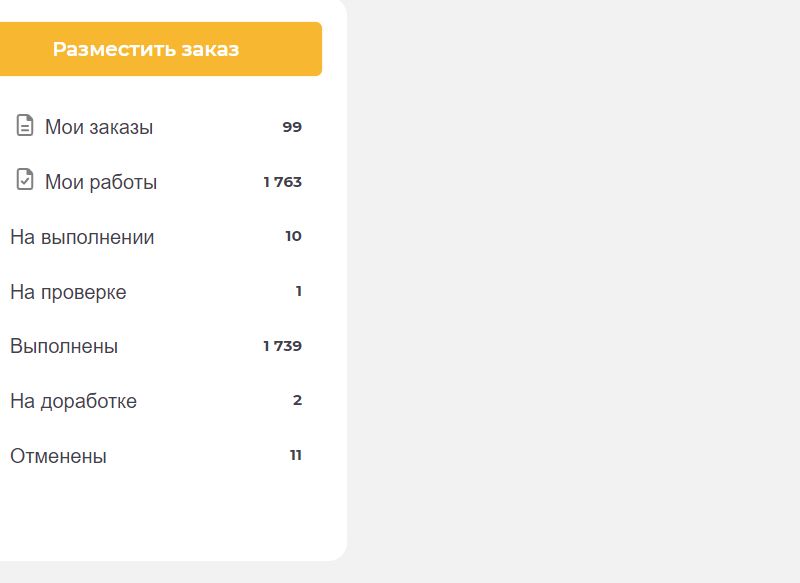Click the 99 count next to Мои заказы
Screen dimensions: 800x583
[292, 127]
